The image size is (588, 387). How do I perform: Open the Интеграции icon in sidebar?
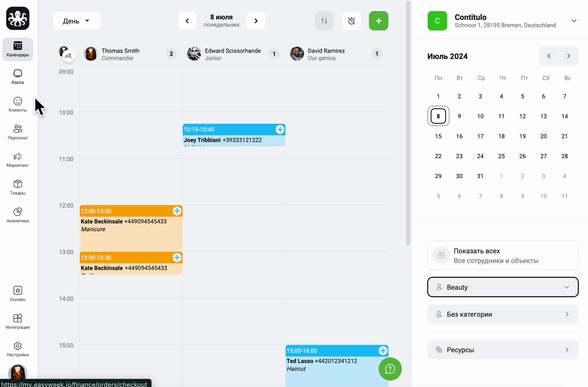pyautogui.click(x=17, y=321)
